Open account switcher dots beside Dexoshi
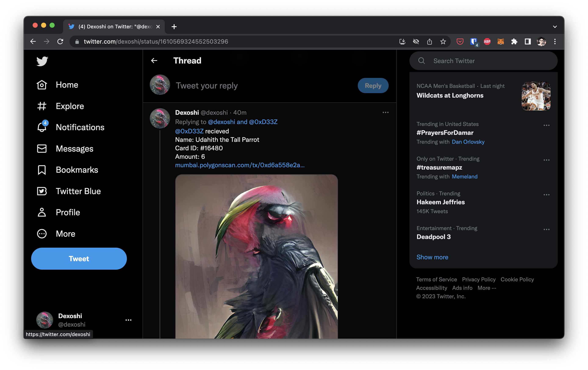This screenshot has height=370, width=588. pyautogui.click(x=128, y=320)
